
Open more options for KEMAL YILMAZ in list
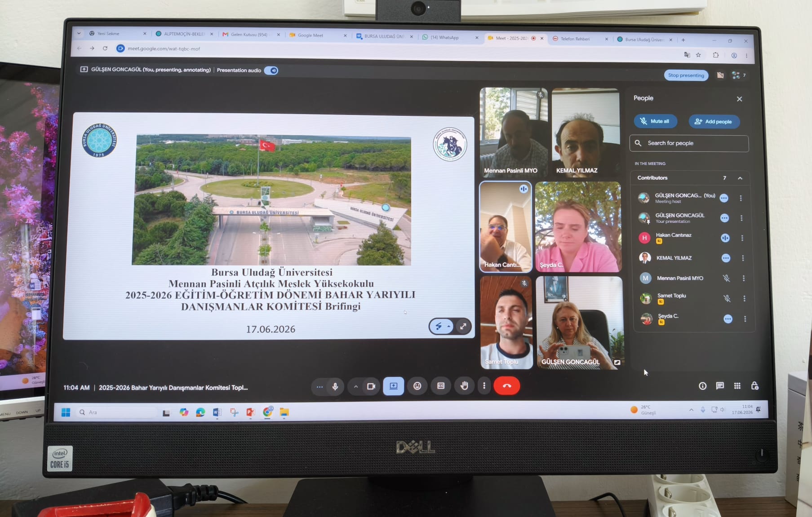point(743,258)
